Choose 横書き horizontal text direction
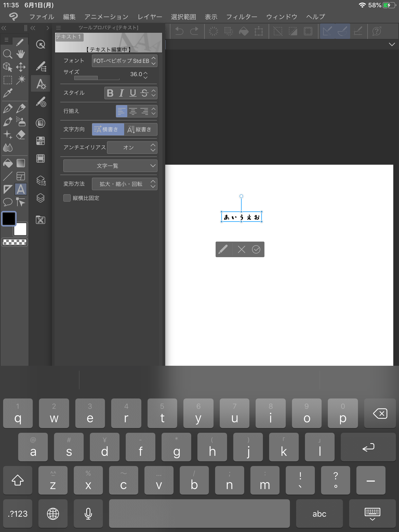Viewport: 399px width, 532px height. click(108, 129)
